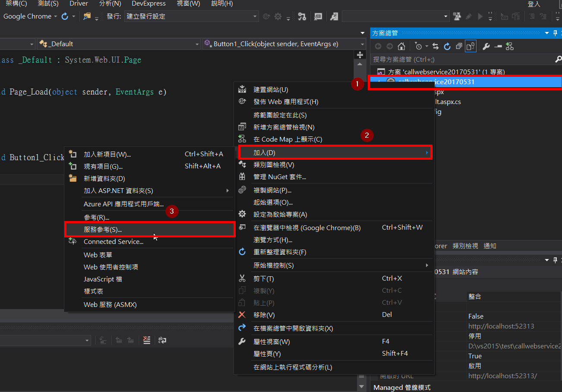The height and width of the screenshot is (392, 562).
Task: Click the Build Web Site icon in context menu
Action: pyautogui.click(x=242, y=89)
